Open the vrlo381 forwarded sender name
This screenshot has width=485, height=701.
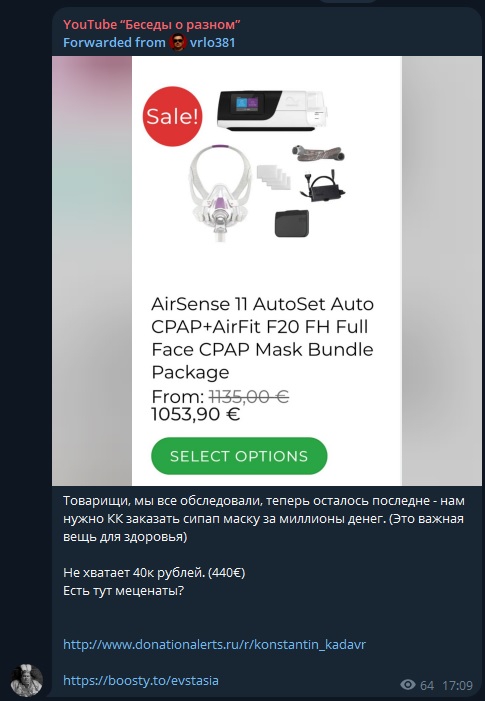[212, 42]
